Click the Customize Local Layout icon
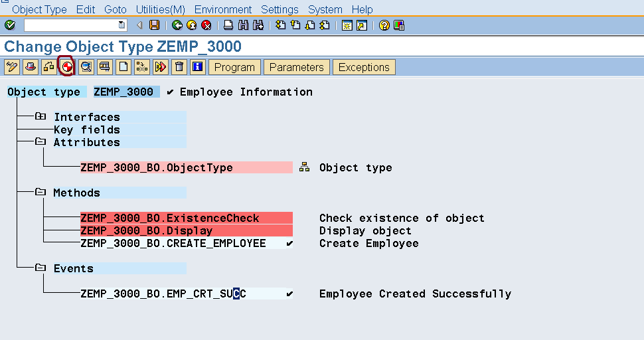Viewport: 644px width, 340px height. [399, 25]
